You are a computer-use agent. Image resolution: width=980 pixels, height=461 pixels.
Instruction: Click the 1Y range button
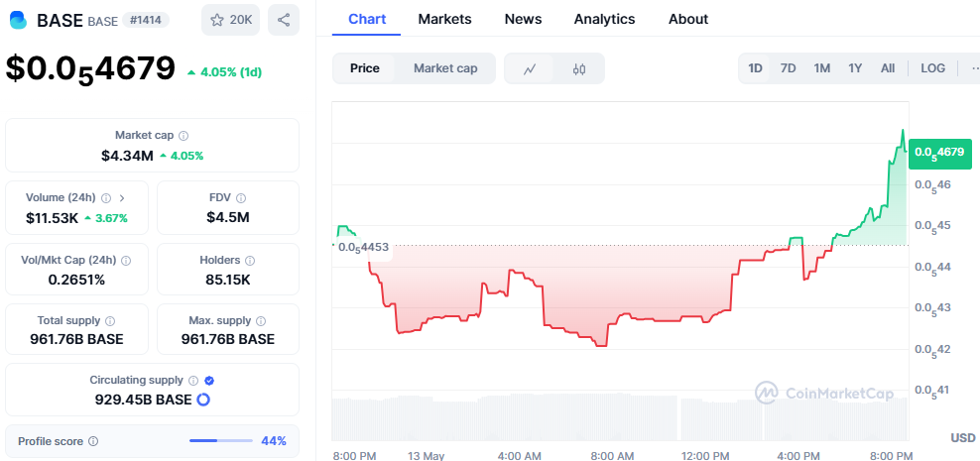click(855, 68)
